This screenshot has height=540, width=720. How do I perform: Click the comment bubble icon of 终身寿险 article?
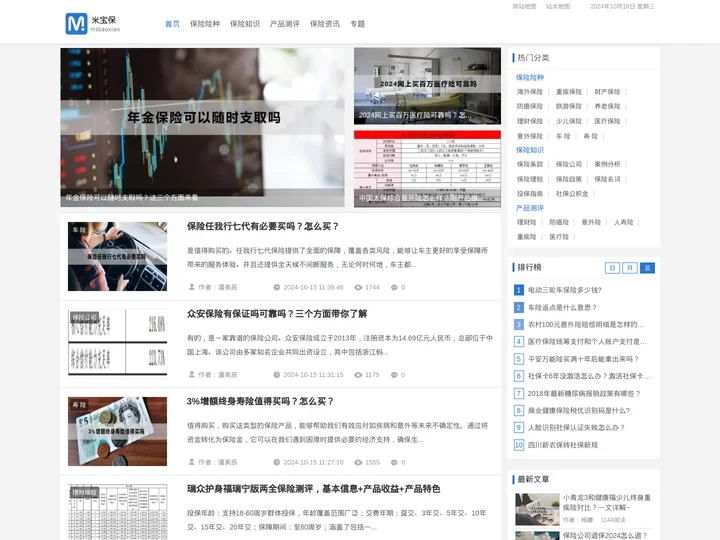coord(394,462)
